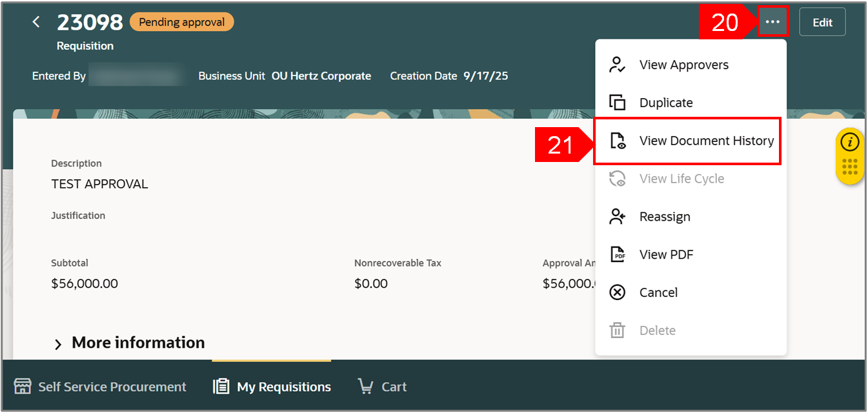Image resolution: width=868 pixels, height=413 pixels.
Task: Expand the More information section
Action: (58, 344)
